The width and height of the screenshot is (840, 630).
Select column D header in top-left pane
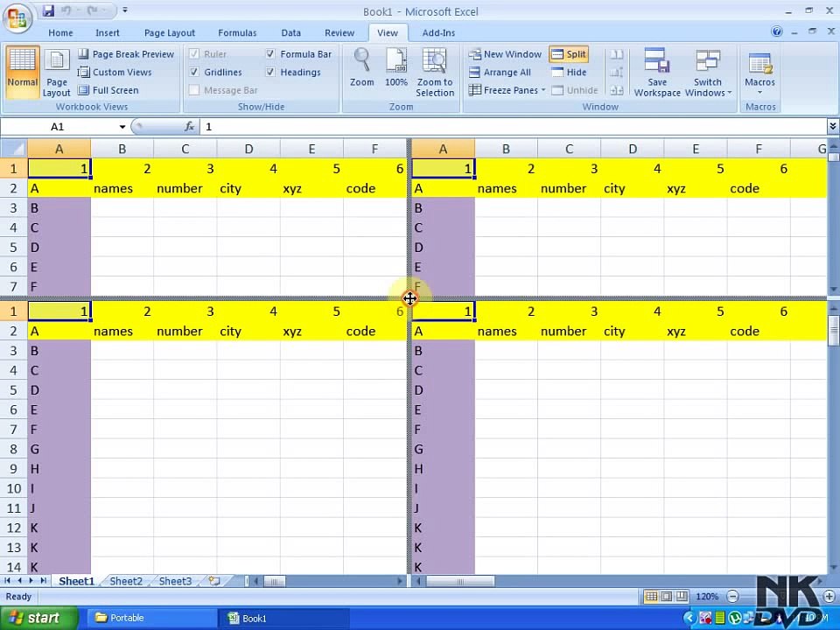(248, 149)
